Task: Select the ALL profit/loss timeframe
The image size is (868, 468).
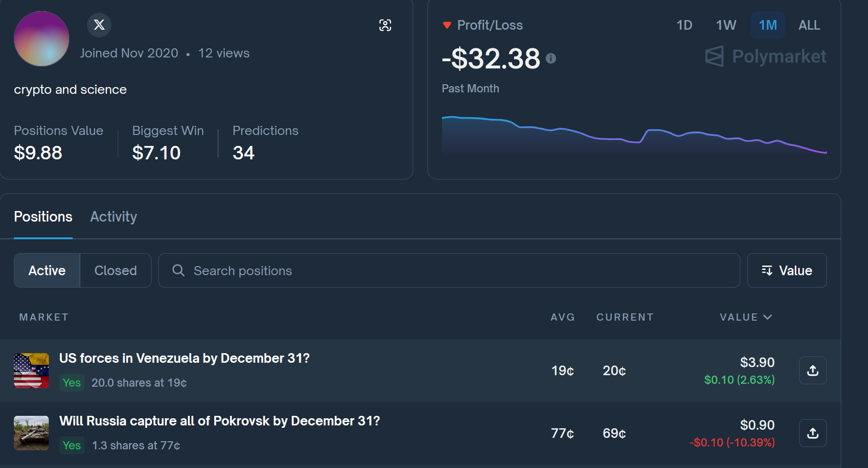Action: (809, 25)
